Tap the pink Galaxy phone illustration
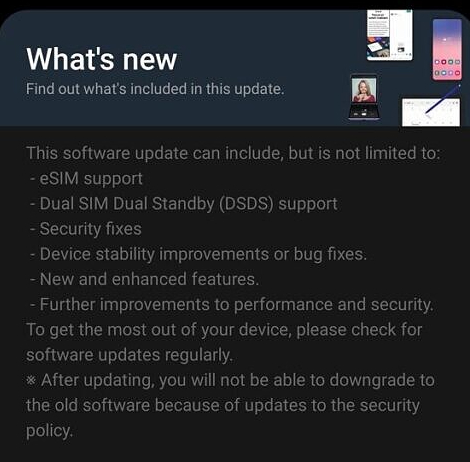The width and height of the screenshot is (470, 462). [x=447, y=49]
